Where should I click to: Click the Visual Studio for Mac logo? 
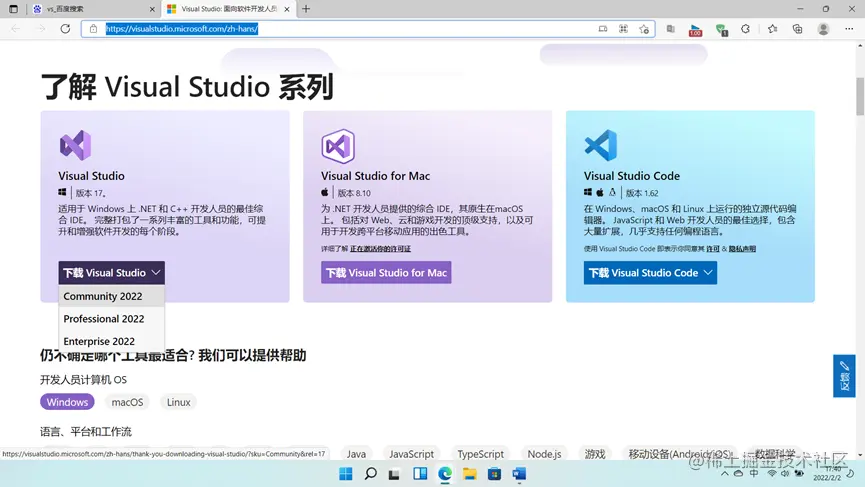click(x=338, y=146)
